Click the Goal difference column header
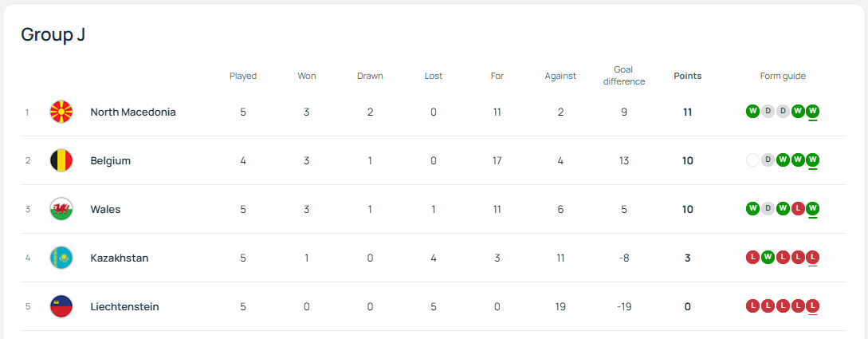Viewport: 868px width, 339px height. [624, 76]
